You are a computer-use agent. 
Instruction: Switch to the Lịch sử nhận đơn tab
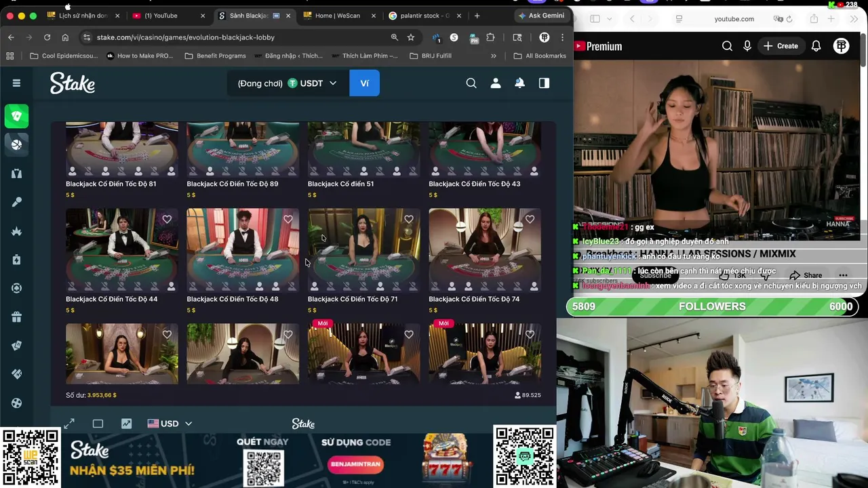click(81, 16)
